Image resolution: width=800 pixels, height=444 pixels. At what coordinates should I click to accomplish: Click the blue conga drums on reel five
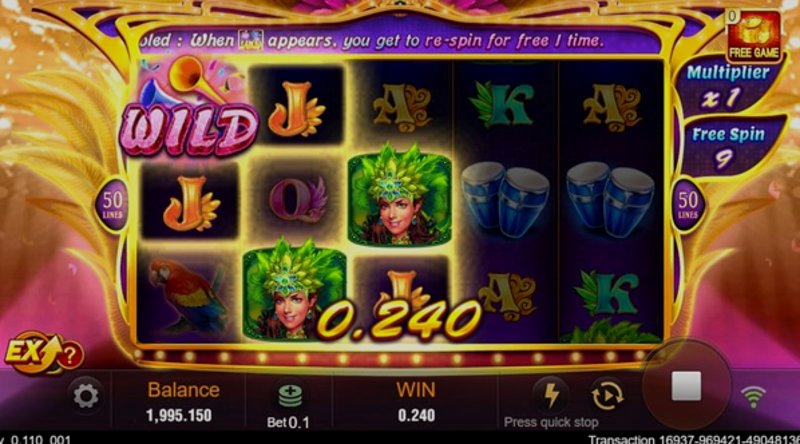611,199
